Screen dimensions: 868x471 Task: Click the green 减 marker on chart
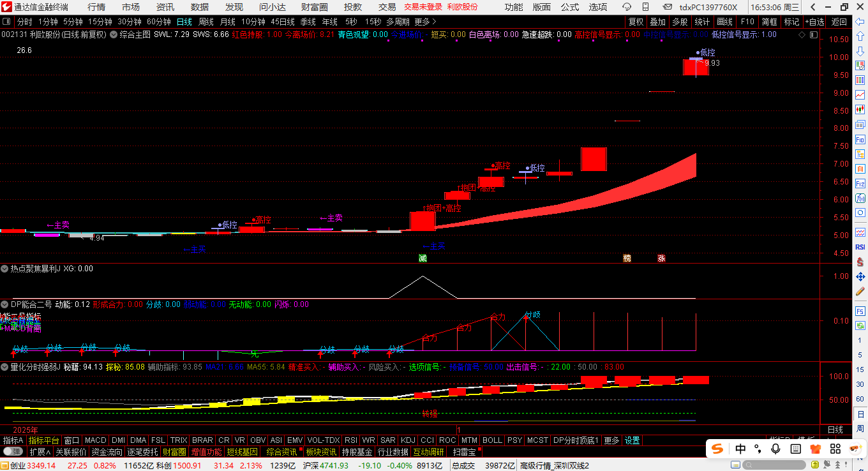(x=423, y=258)
